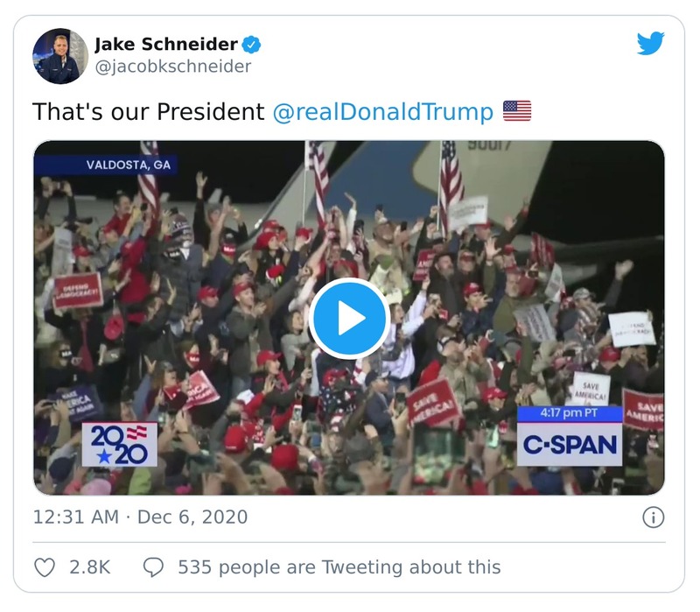Click the SAVE AMERICA sign in the video thumbnail
Image resolution: width=700 pixels, height=612 pixels.
432,403
